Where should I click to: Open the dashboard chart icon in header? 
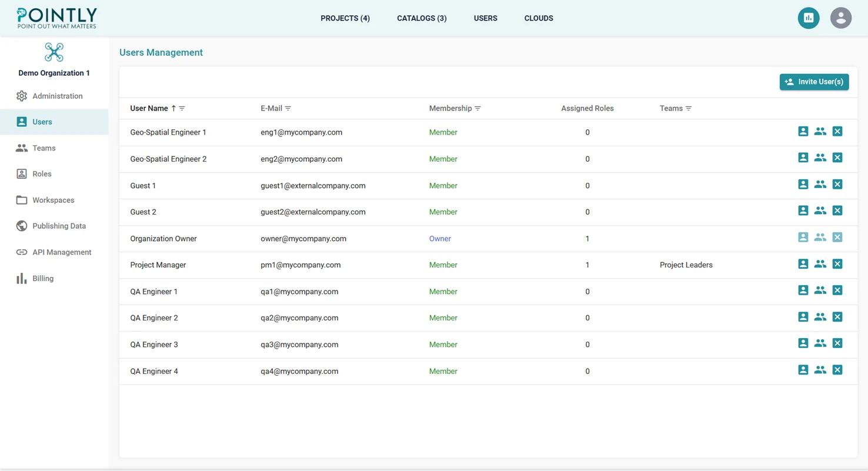click(x=809, y=18)
